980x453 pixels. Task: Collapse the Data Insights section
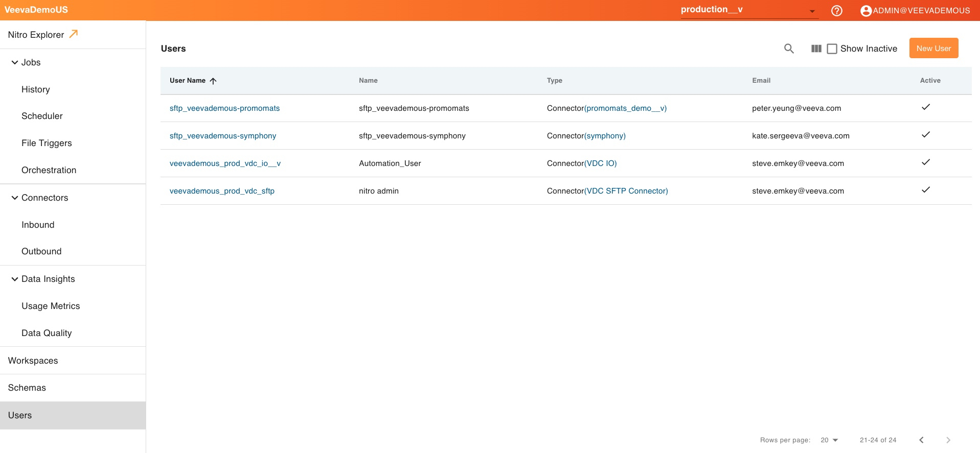click(15, 279)
